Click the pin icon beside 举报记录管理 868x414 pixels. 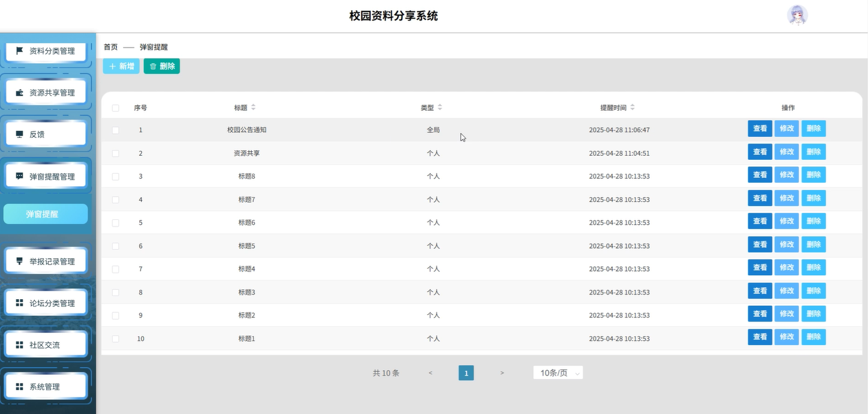tap(19, 261)
